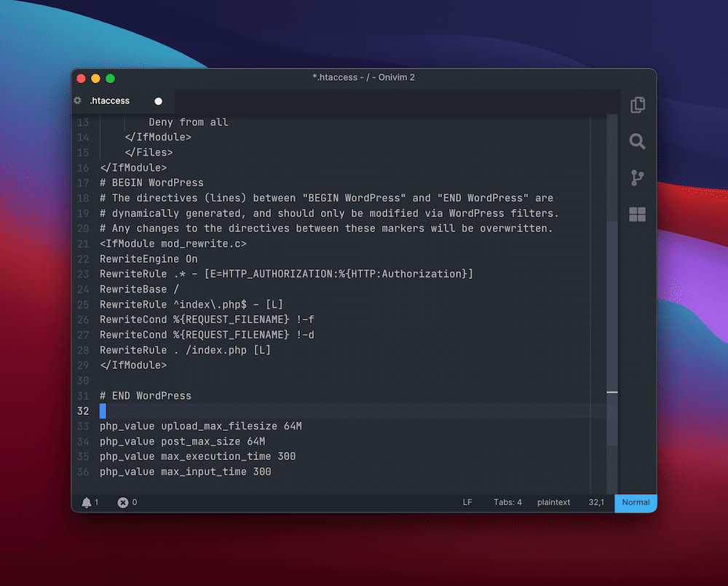Switch to the .htaccess tab
Screen dimensions: 728x586
(x=109, y=100)
